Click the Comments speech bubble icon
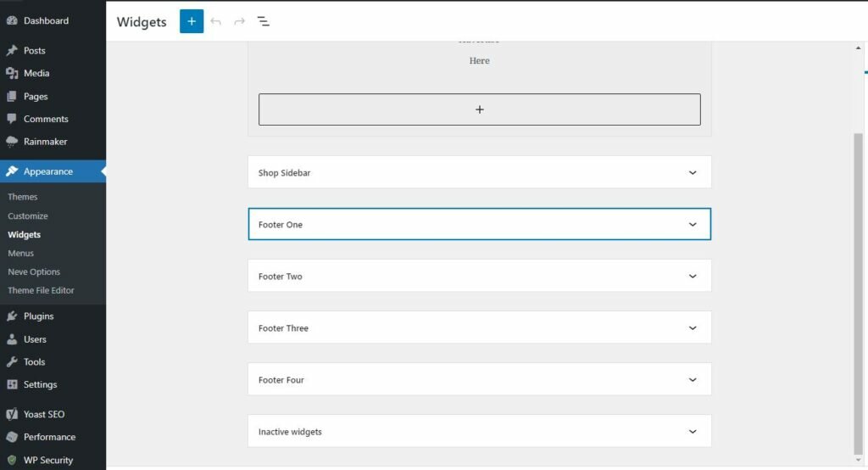Image resolution: width=868 pixels, height=470 pixels. pyautogui.click(x=12, y=119)
